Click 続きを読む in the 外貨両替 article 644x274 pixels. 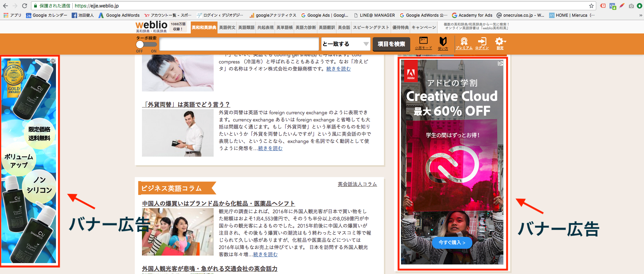(270, 148)
